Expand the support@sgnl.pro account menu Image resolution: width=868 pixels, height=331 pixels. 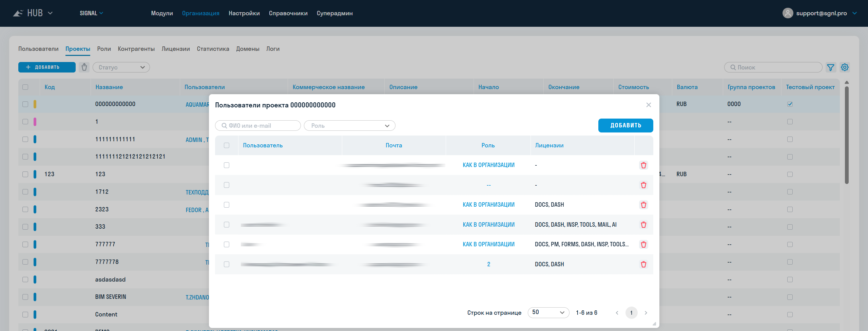click(x=855, y=13)
